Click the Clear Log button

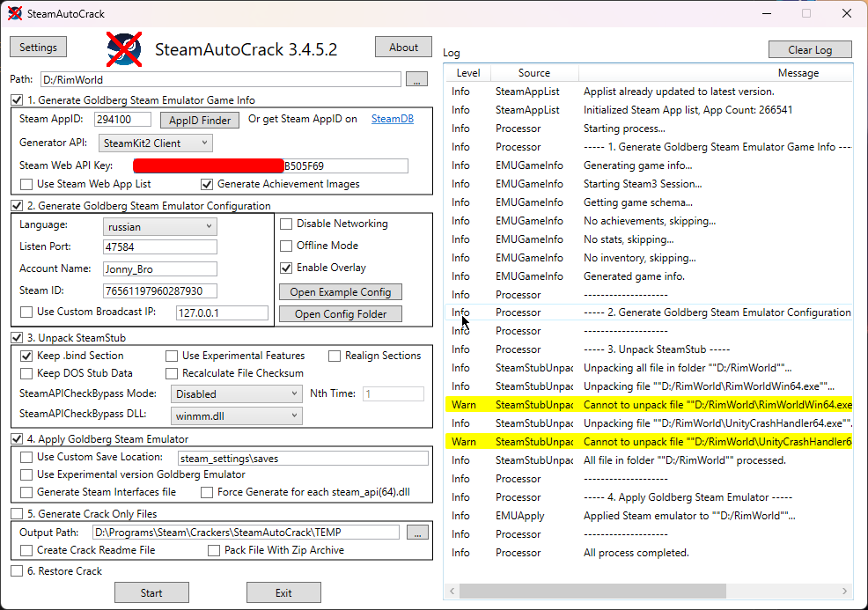click(x=809, y=49)
